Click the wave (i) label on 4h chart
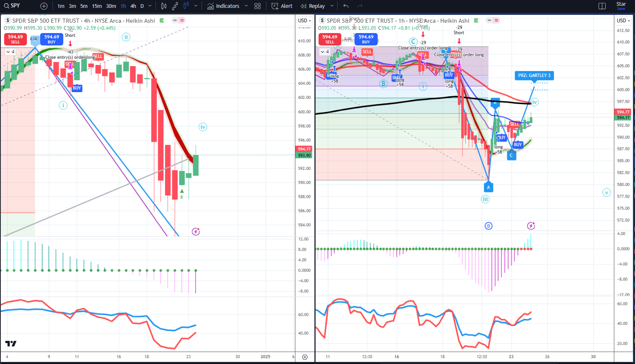The height and width of the screenshot is (364, 635). [63, 105]
